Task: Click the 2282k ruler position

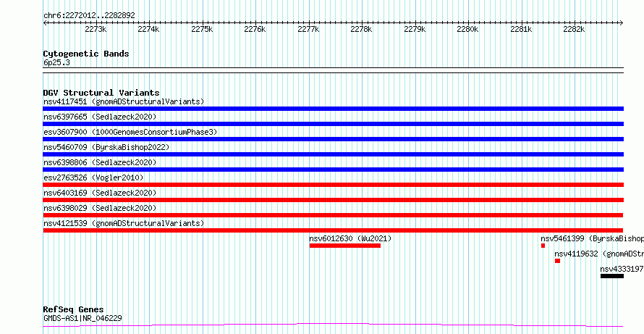Action: (575, 30)
